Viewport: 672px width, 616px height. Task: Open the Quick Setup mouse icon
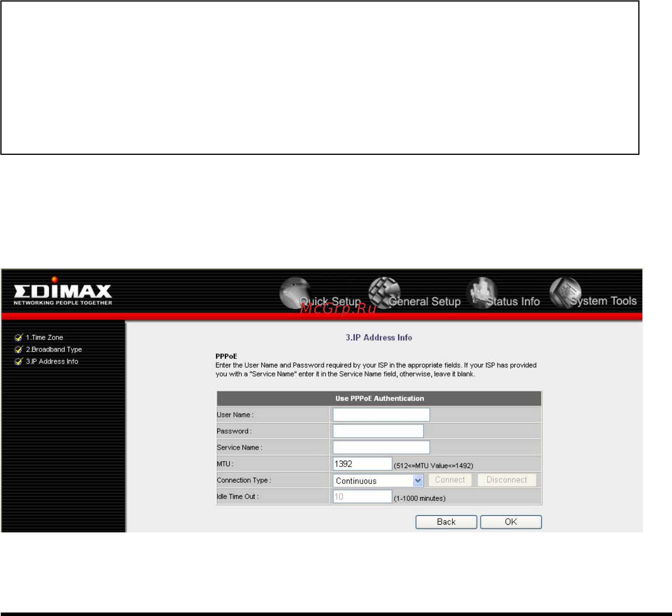pyautogui.click(x=295, y=293)
